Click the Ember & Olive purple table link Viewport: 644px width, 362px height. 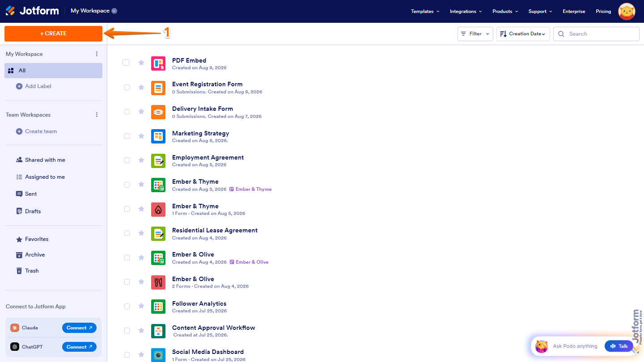point(249,262)
